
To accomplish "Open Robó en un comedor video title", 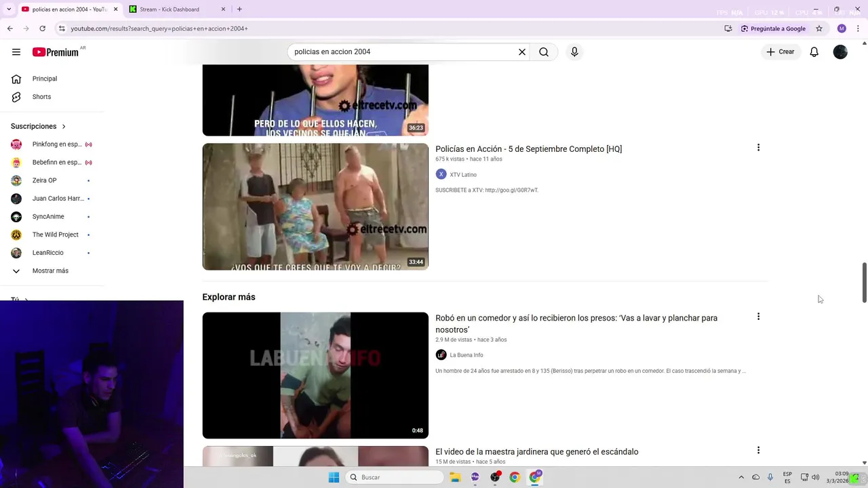I will [576, 323].
